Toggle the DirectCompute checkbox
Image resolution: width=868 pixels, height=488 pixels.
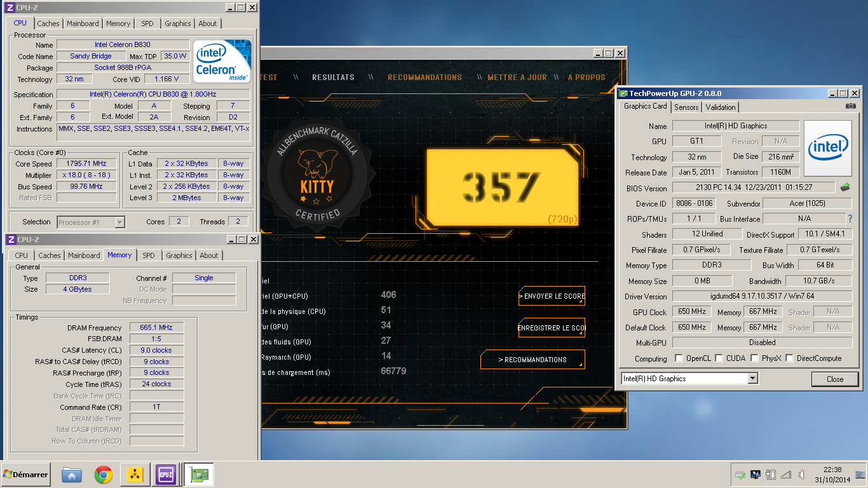790,358
